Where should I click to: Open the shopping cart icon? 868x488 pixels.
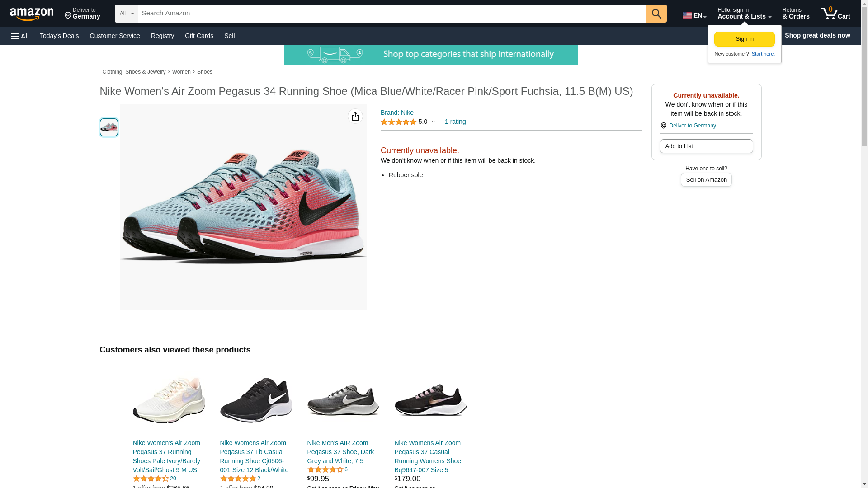835,13
